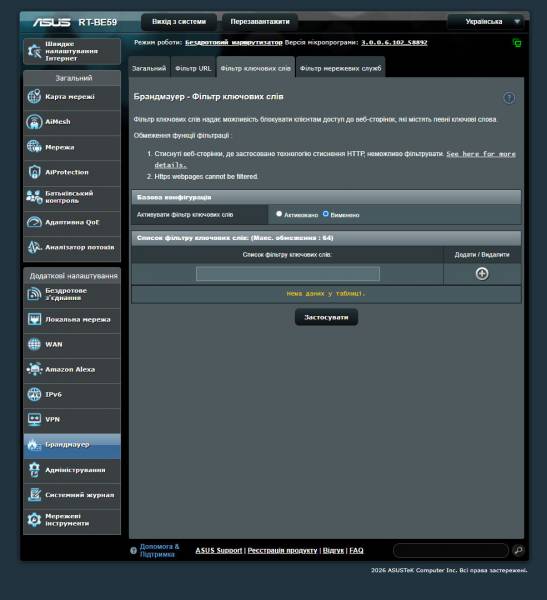Click the footer search input field
This screenshot has height=600, width=547.
coord(451,550)
